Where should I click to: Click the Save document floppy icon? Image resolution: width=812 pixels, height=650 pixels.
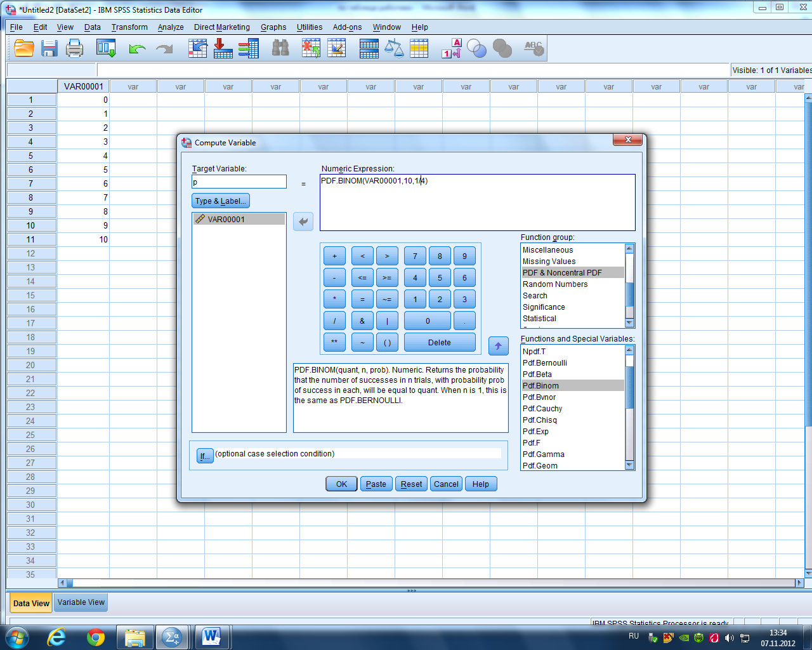[49, 48]
